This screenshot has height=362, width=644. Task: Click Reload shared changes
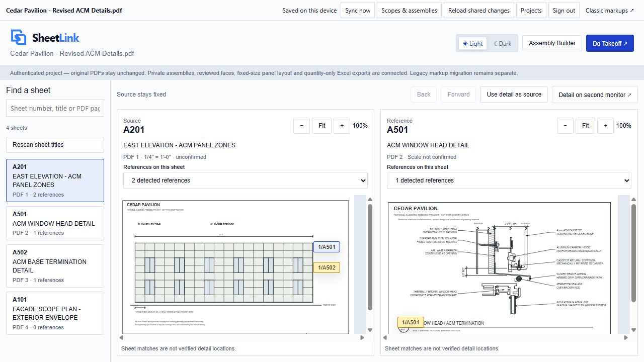pyautogui.click(x=479, y=11)
